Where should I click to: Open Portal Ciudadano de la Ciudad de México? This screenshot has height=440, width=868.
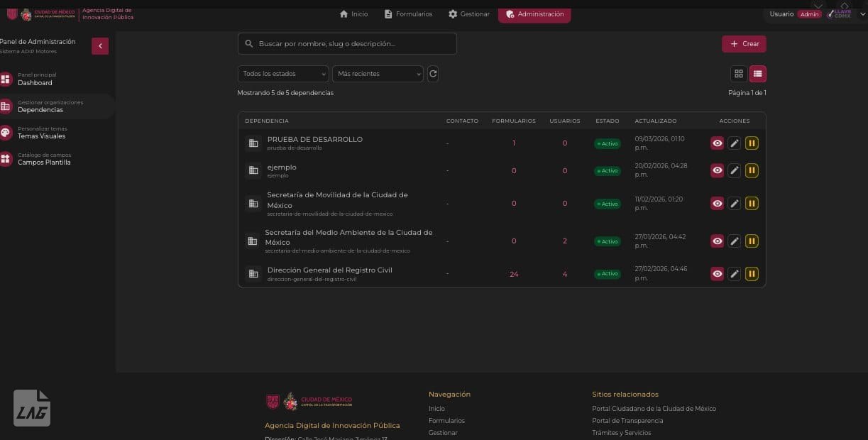[654, 409]
